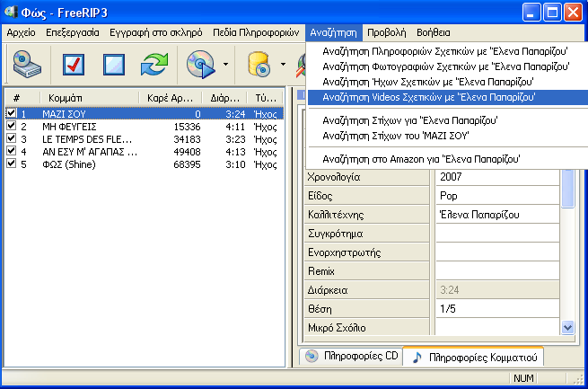The height and width of the screenshot is (389, 588).
Task: Choose Αναζήτηση Ήχων Σχετικών menu entry
Action: [x=447, y=82]
